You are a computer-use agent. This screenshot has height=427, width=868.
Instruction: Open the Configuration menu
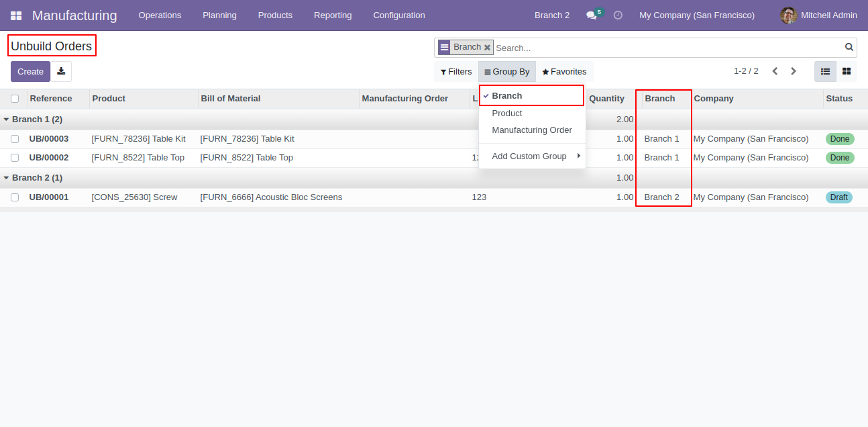[399, 15]
